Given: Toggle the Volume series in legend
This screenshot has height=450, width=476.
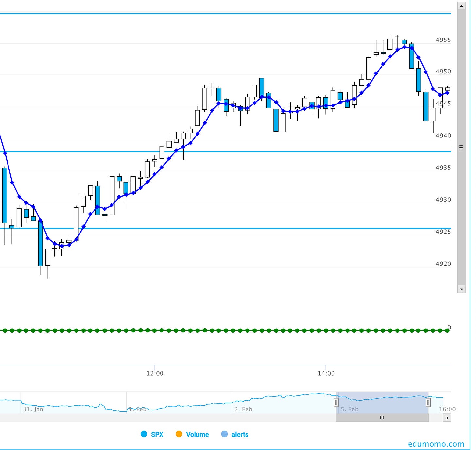Looking at the screenshot, I should [x=192, y=434].
